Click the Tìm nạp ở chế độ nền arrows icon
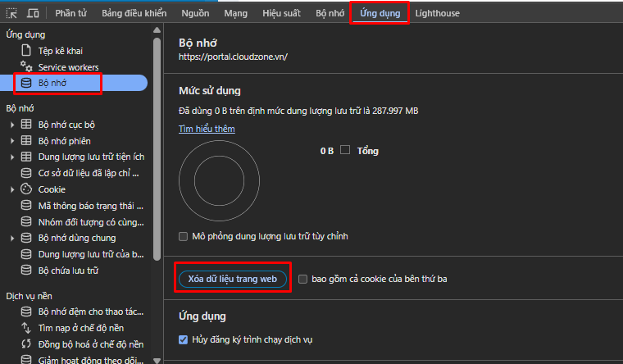 click(x=26, y=328)
